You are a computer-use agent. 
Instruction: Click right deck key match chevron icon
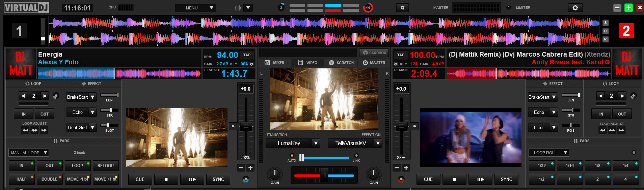click(396, 64)
